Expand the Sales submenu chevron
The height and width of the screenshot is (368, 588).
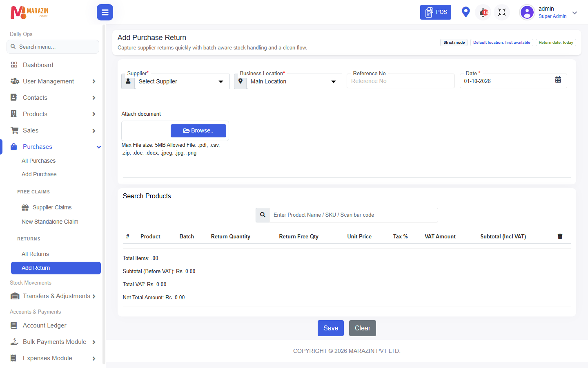[94, 130]
